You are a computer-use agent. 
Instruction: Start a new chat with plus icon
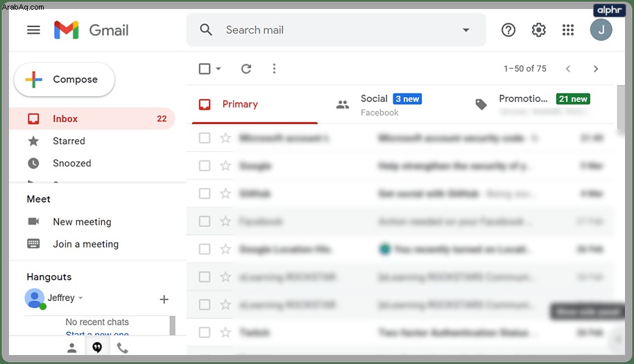pyautogui.click(x=164, y=300)
